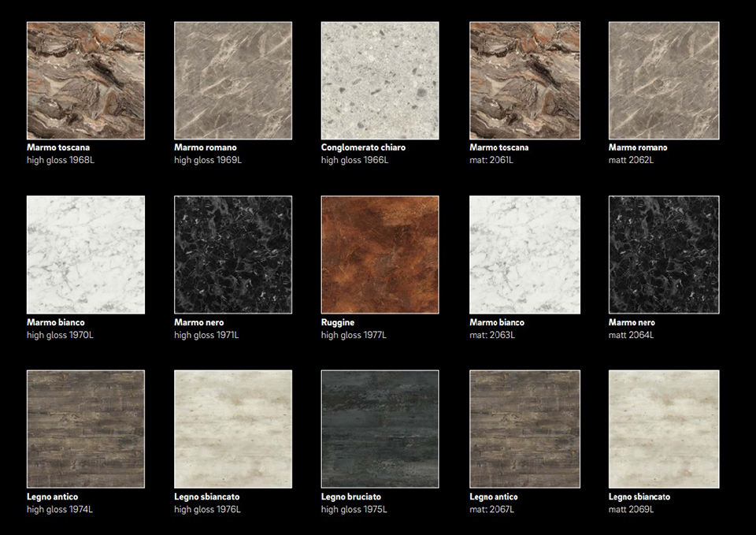This screenshot has width=756, height=535.
Task: Select the Marmo toscana matt 2061L swatch
Action: point(524,80)
